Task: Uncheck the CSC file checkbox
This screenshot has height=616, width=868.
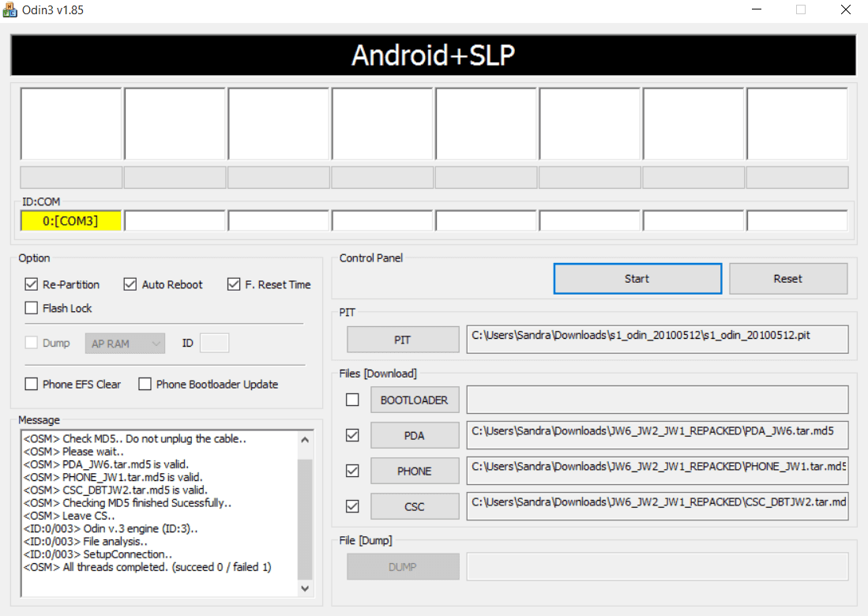Action: pos(352,506)
